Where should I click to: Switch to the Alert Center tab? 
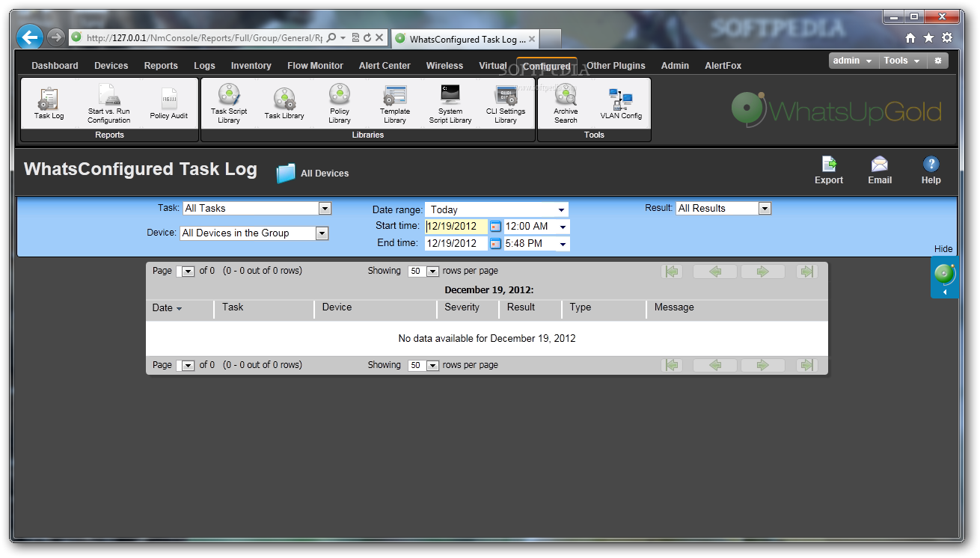point(385,66)
